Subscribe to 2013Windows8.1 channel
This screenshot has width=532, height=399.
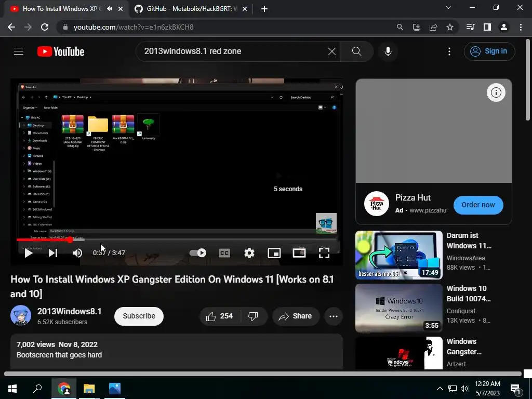pos(139,316)
